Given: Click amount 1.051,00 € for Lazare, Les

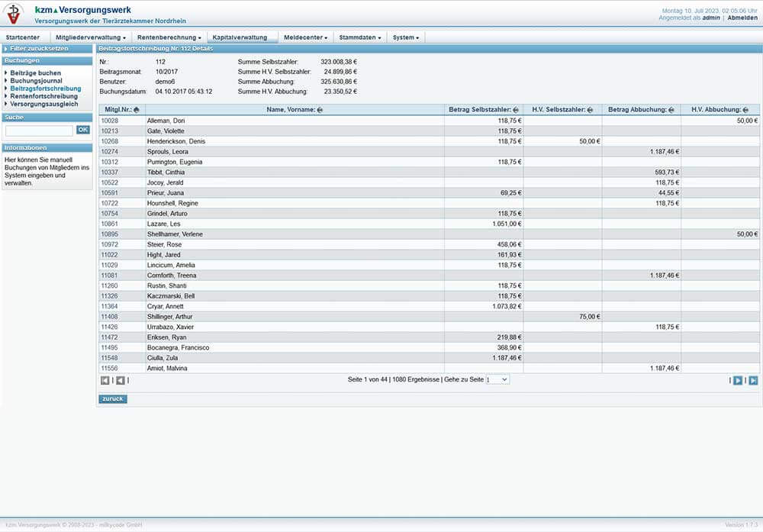Looking at the screenshot, I should pyautogui.click(x=507, y=224).
